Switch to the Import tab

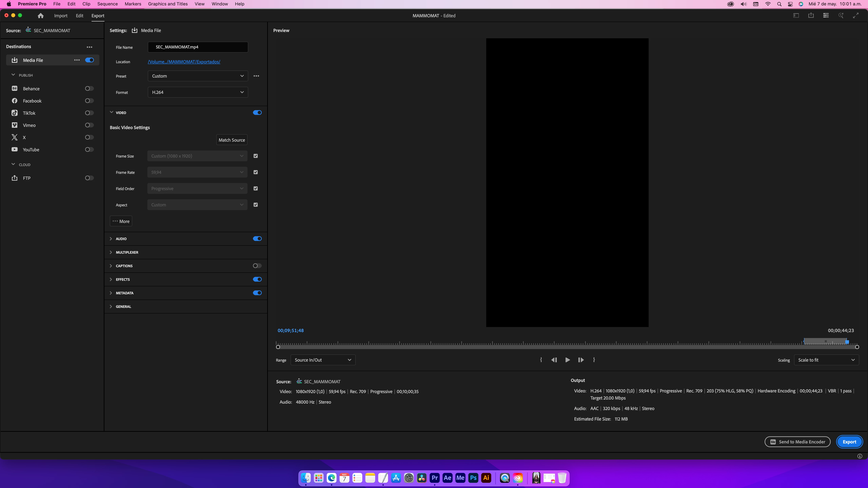pyautogui.click(x=61, y=16)
